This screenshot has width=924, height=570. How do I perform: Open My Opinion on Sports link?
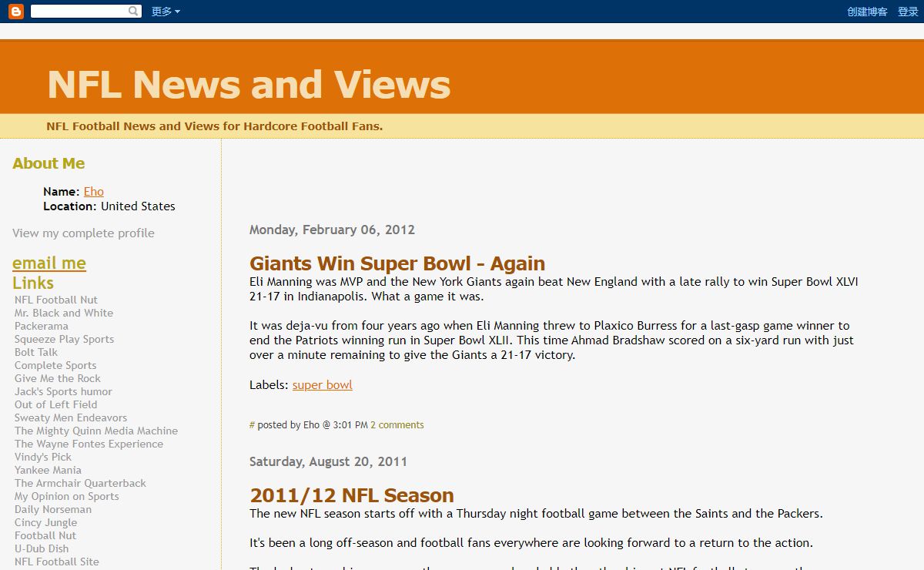pyautogui.click(x=67, y=496)
